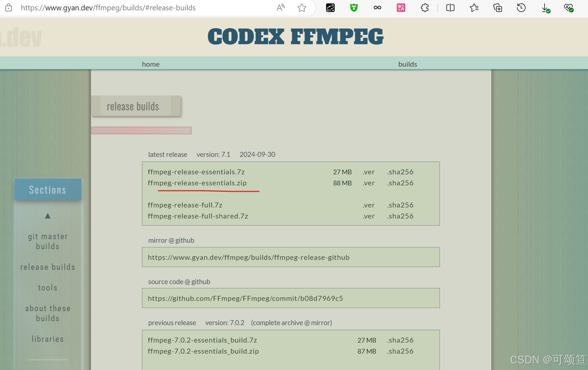Jump to release builds in sidebar

[x=48, y=267]
